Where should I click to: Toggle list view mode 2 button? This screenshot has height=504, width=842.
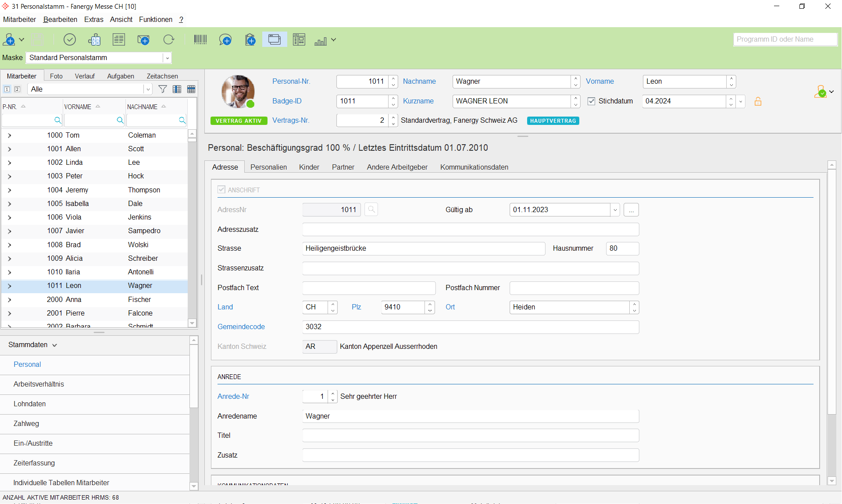coord(17,89)
